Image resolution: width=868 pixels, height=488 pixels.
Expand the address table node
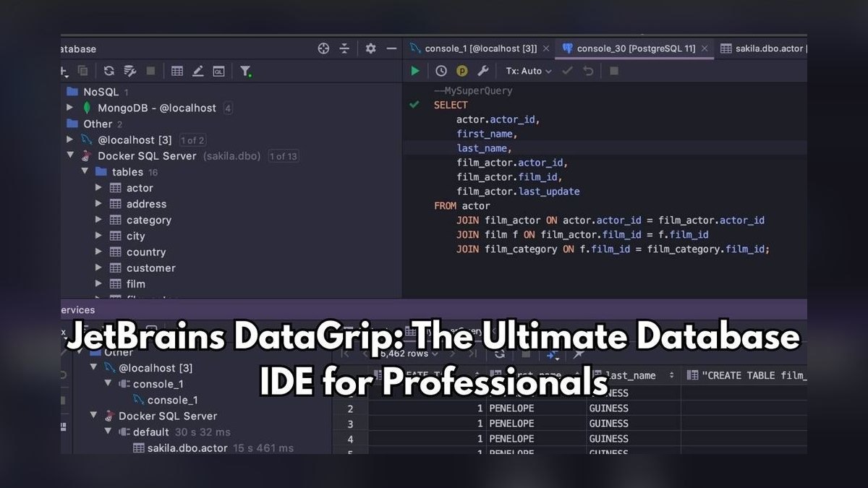99,204
